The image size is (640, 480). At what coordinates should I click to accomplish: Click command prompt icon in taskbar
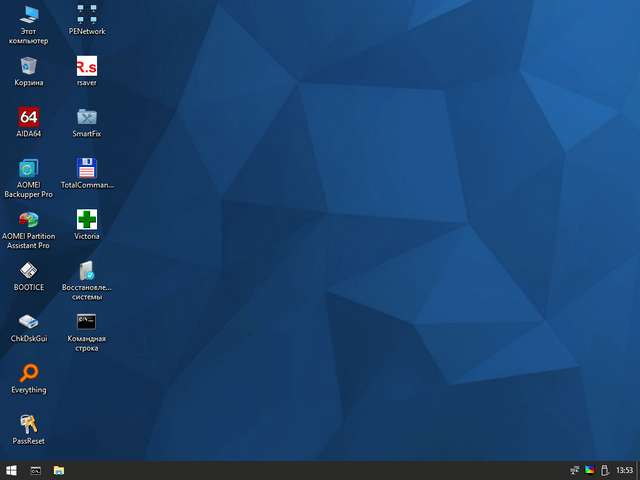pyautogui.click(x=36, y=471)
